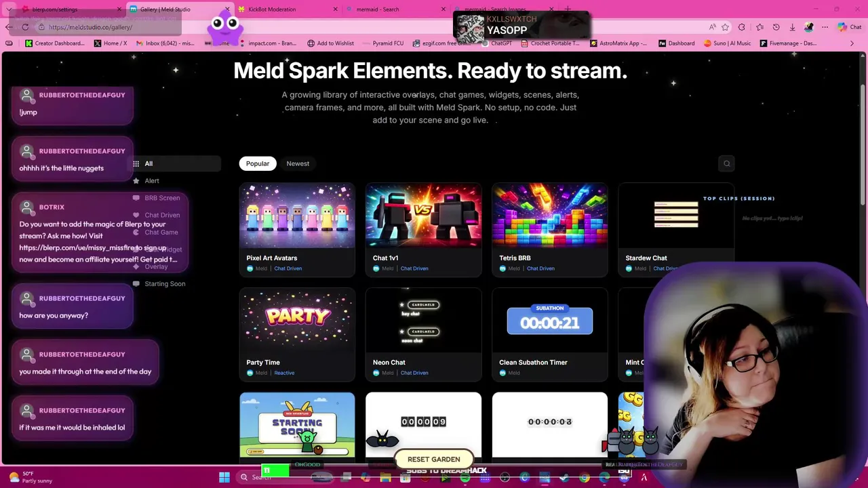This screenshot has height=488, width=868.
Task: Open the Party Time thumbnail
Action: 297,320
